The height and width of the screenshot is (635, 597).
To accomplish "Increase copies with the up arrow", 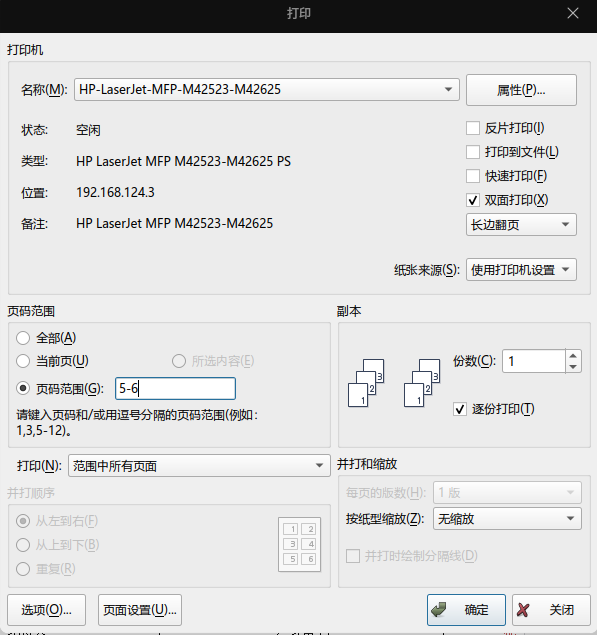I will click(573, 356).
